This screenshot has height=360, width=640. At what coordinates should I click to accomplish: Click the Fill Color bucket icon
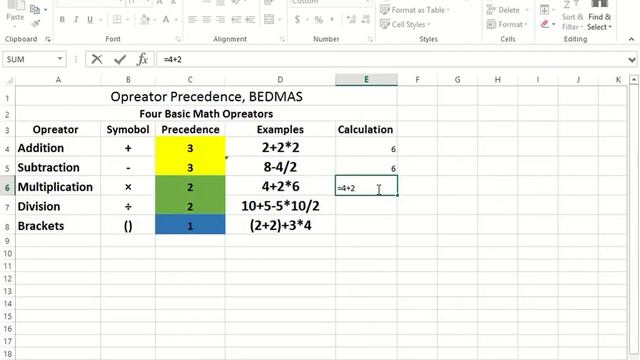[144, 20]
